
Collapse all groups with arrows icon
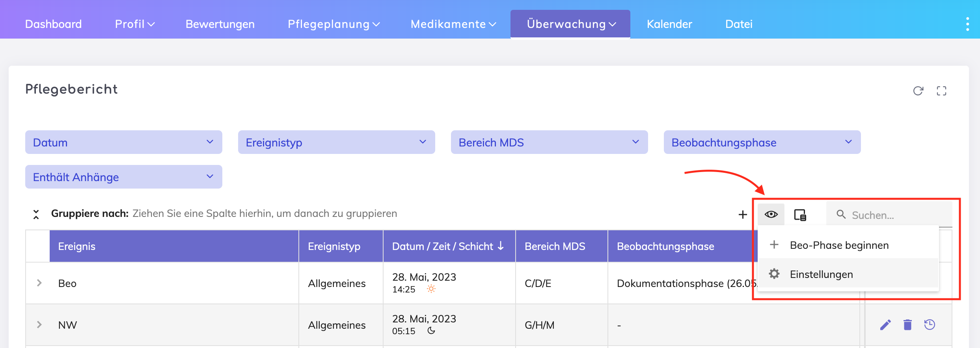pyautogui.click(x=36, y=214)
